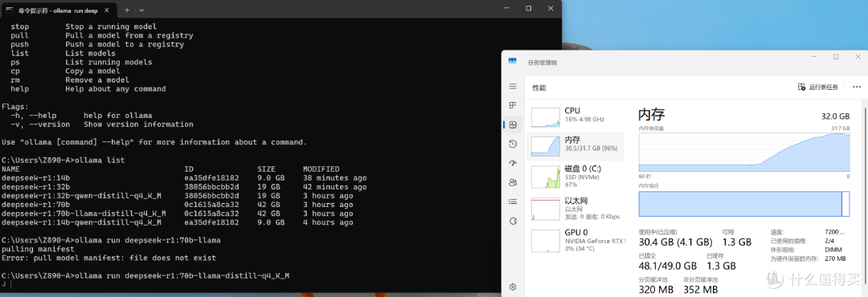
Task: Click the CPU mini graph thumbnail
Action: tap(545, 117)
